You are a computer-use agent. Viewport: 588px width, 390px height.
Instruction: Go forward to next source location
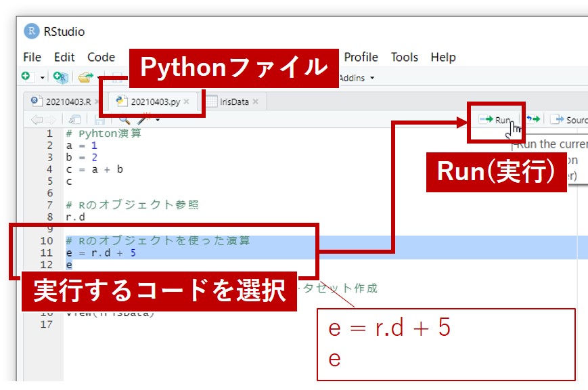50,120
